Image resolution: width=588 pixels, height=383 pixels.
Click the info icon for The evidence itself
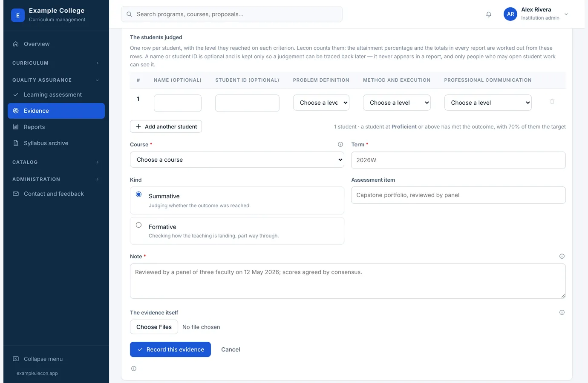562,312
